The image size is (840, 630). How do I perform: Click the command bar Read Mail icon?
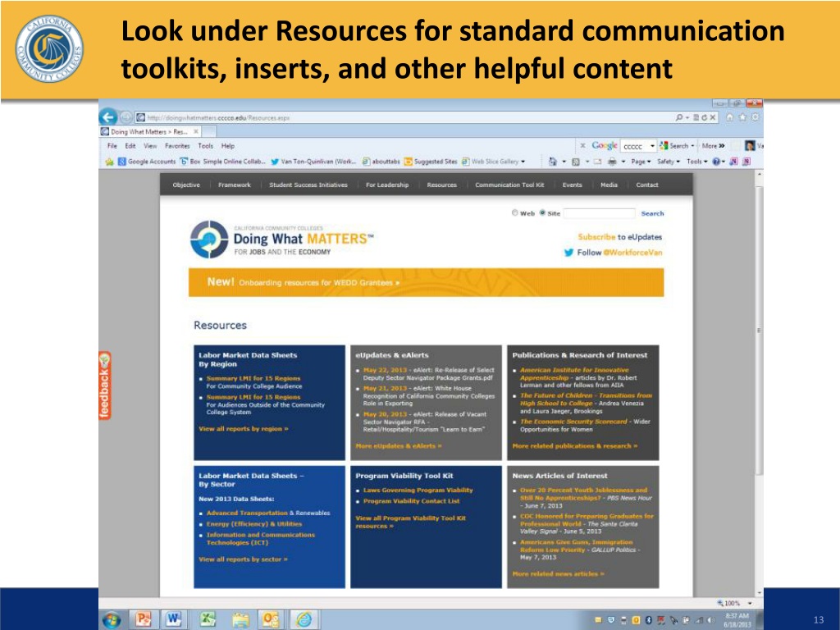(x=597, y=162)
